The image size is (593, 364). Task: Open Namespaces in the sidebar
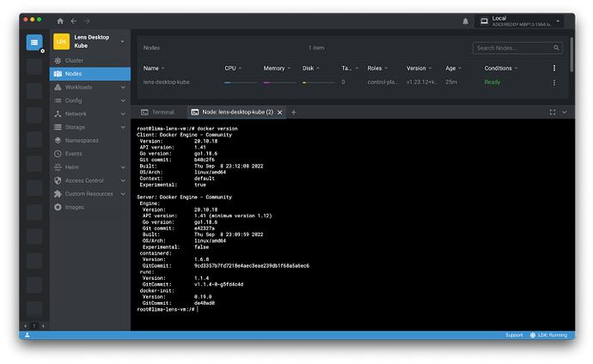pyautogui.click(x=83, y=140)
